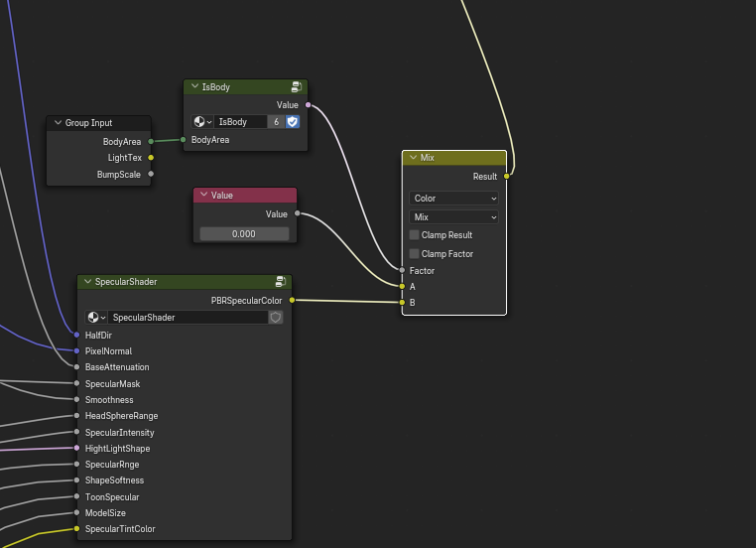Click the PBRSpecularColor output socket

pyautogui.click(x=292, y=300)
